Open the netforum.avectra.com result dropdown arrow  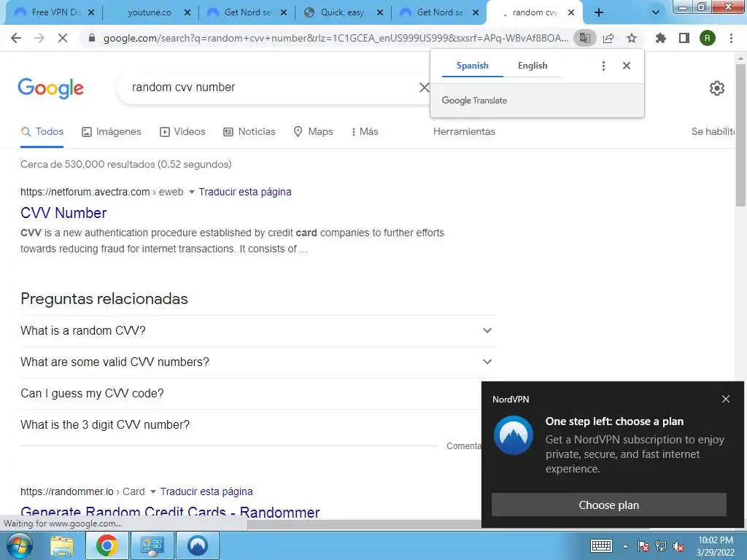[x=192, y=192]
